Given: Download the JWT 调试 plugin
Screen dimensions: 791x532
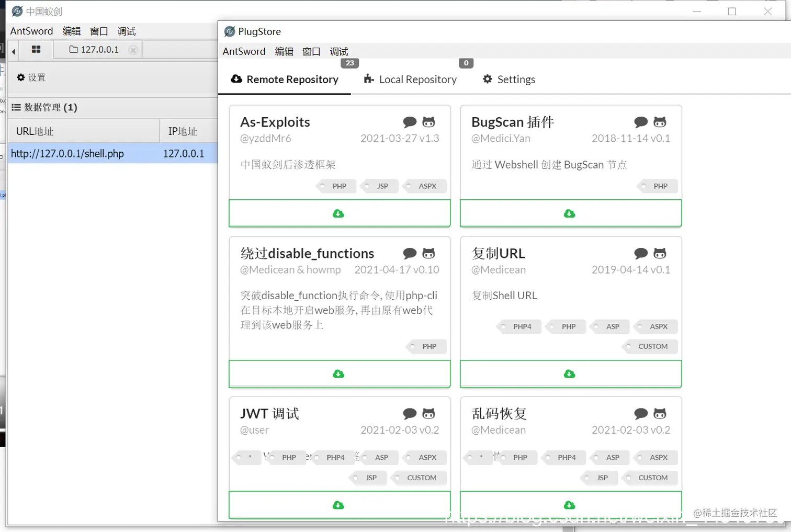Looking at the screenshot, I should click(339, 505).
